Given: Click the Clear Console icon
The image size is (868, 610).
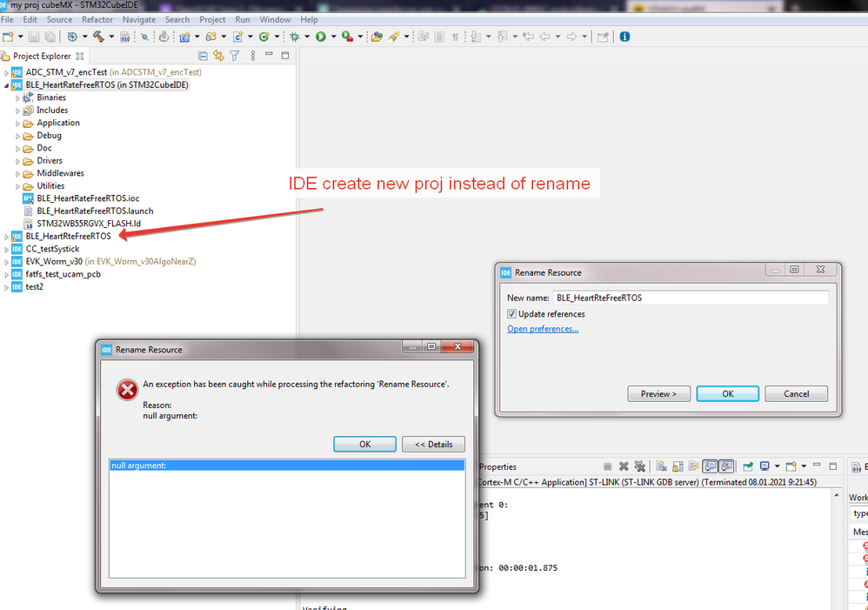Looking at the screenshot, I should (662, 466).
